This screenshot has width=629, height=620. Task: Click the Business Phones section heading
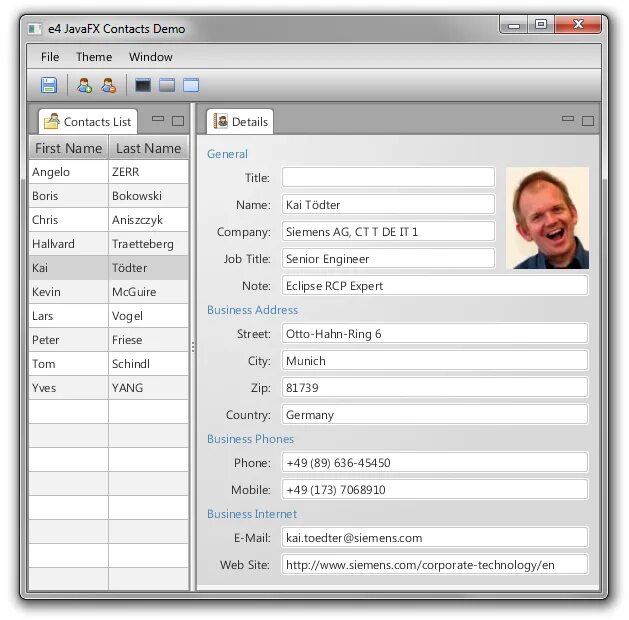point(250,439)
